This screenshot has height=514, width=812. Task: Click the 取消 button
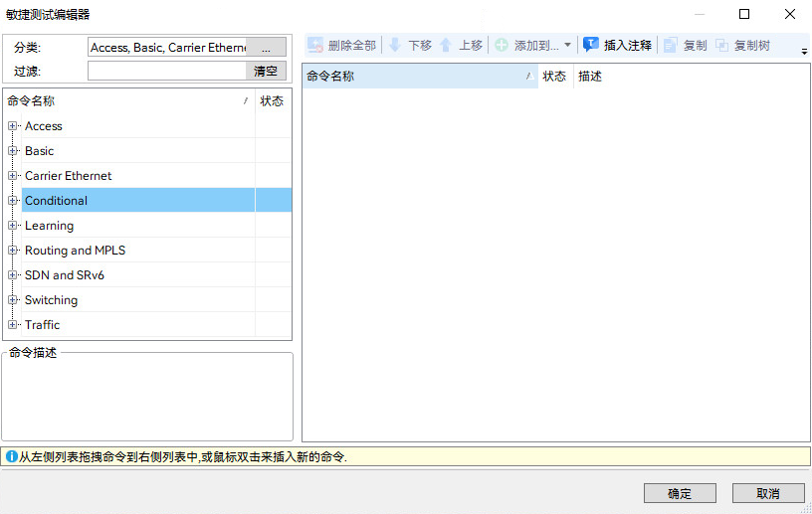(x=767, y=493)
